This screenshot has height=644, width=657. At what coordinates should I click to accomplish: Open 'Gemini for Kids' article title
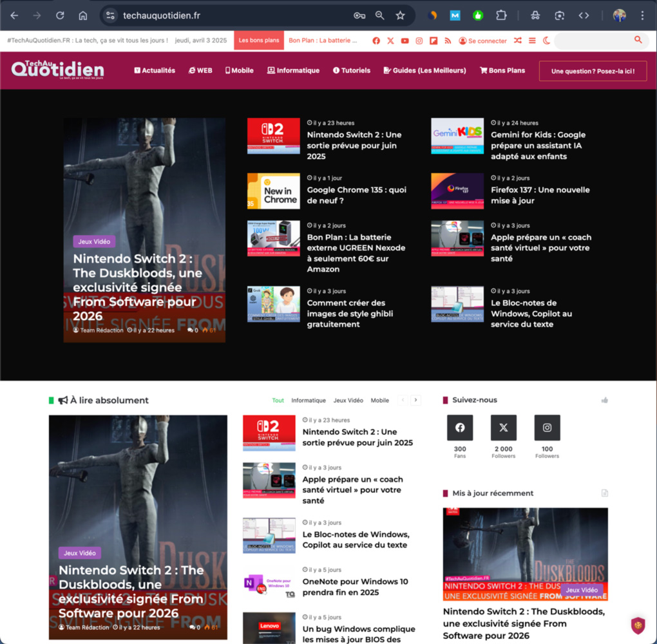click(538, 146)
